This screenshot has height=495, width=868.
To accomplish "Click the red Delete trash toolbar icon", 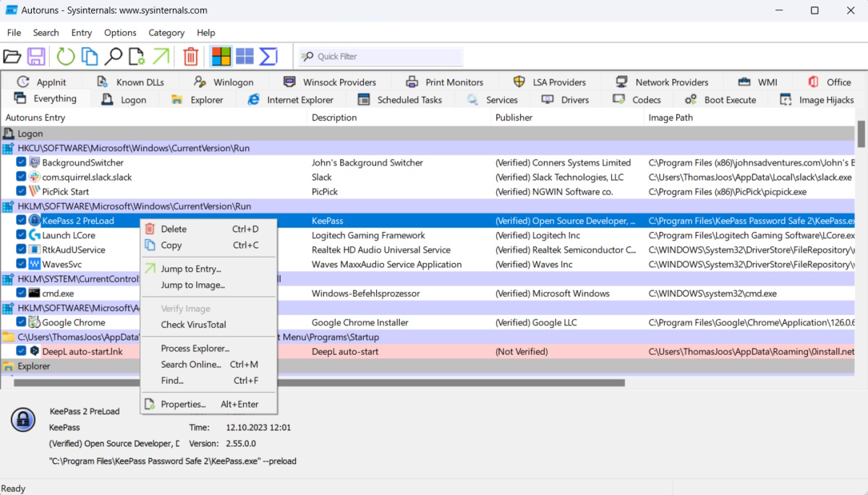I will coord(191,56).
